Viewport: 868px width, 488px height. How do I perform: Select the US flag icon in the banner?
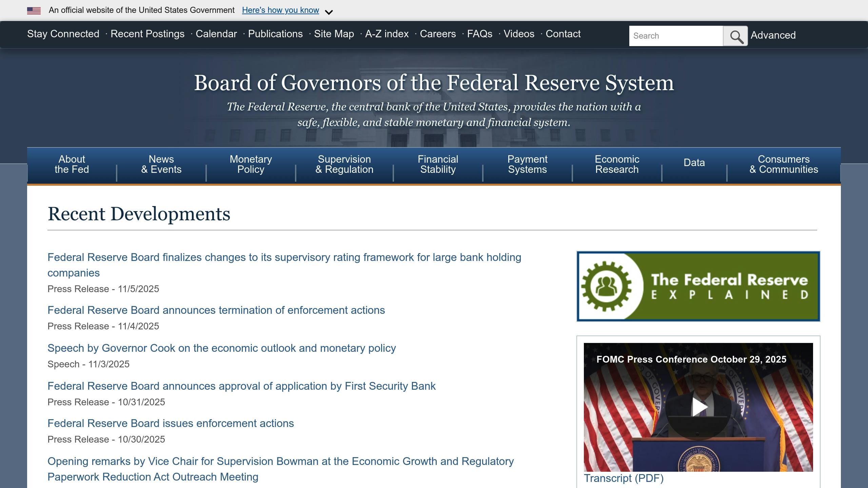pyautogui.click(x=34, y=10)
